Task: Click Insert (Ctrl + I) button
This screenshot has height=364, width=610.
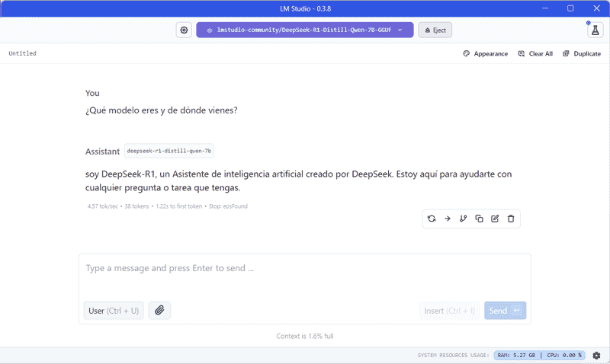Action: tap(449, 311)
